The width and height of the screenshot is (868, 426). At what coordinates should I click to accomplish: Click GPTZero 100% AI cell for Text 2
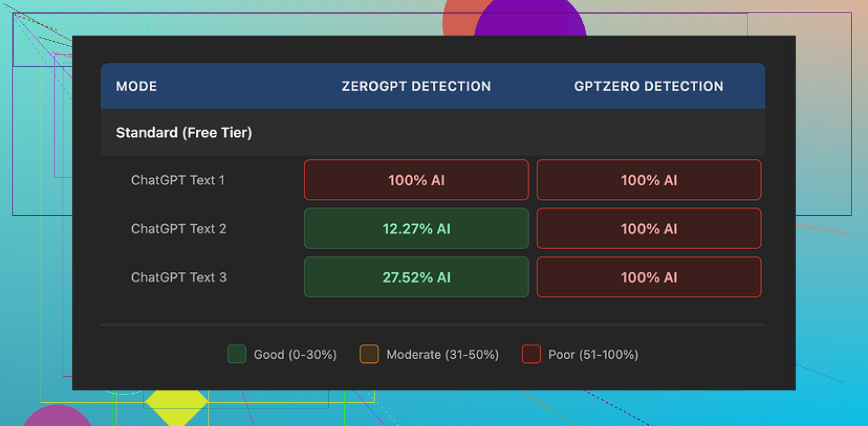tap(649, 229)
